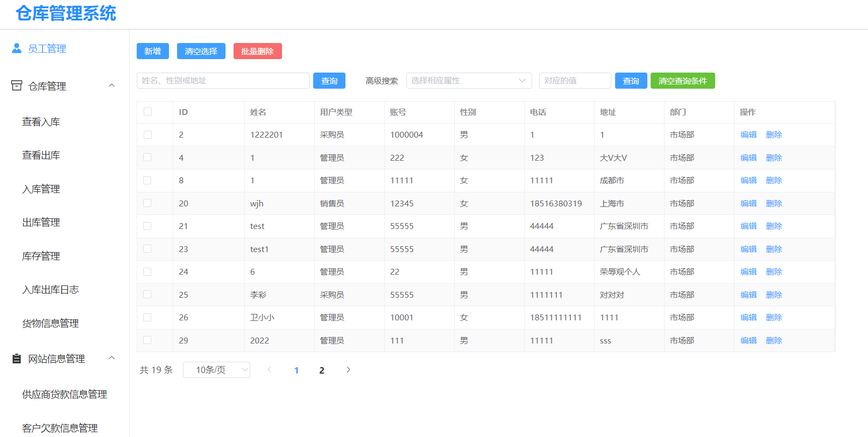Edit the row with ID 29
Viewport: 868px width, 437px height.
click(749, 340)
